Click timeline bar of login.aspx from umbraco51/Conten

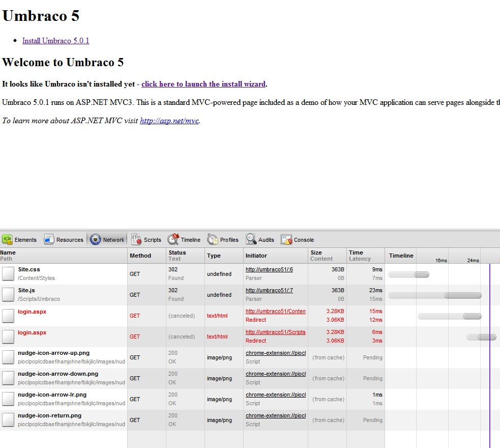click(450, 316)
